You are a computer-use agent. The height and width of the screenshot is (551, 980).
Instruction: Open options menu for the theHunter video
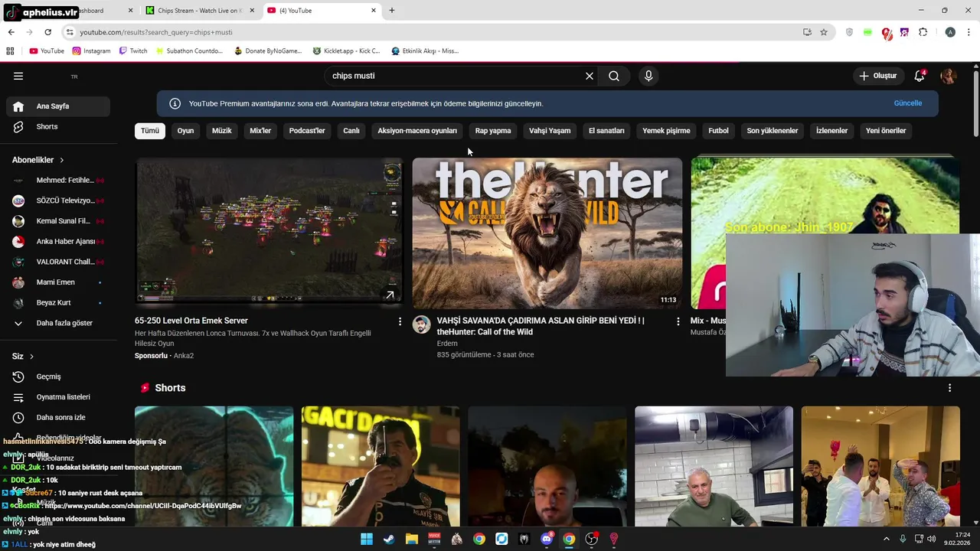(x=678, y=321)
